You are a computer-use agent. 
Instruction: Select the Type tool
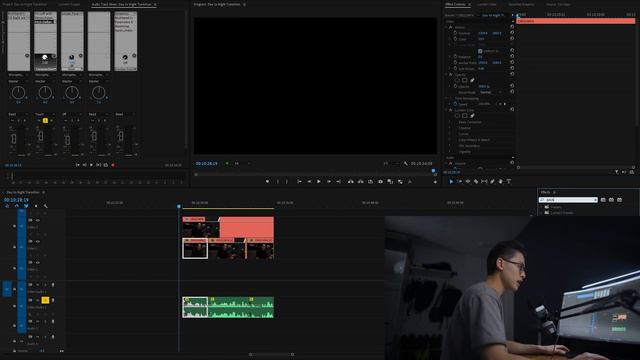(509, 182)
